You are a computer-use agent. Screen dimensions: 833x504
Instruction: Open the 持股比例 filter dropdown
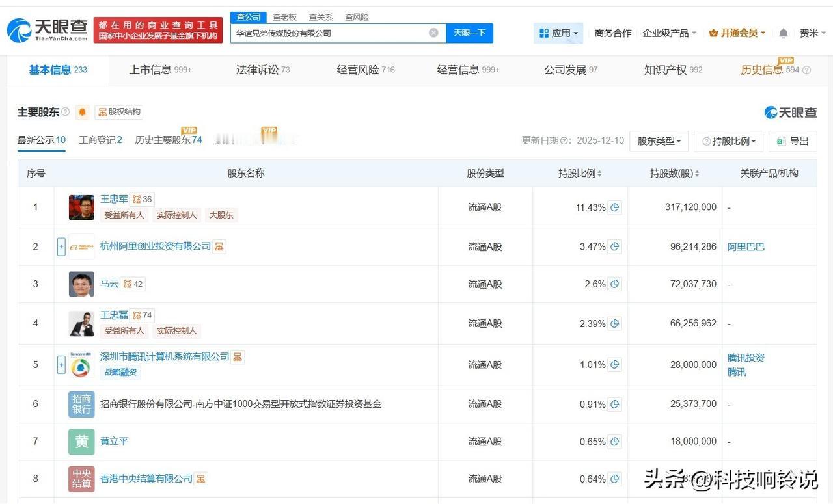pyautogui.click(x=728, y=141)
